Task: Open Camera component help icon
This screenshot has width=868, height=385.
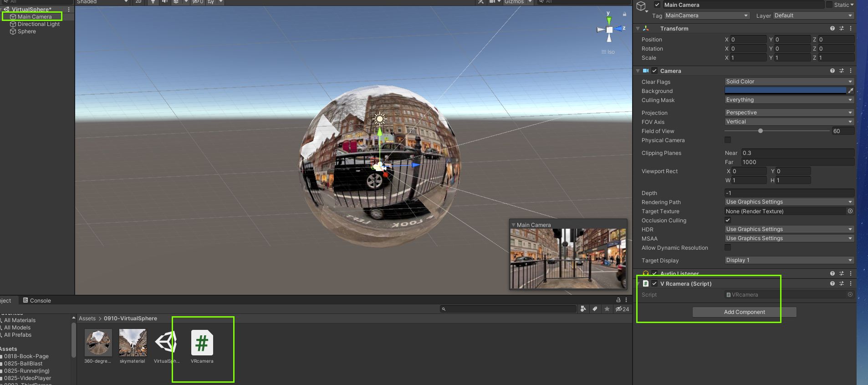Action: (x=832, y=71)
